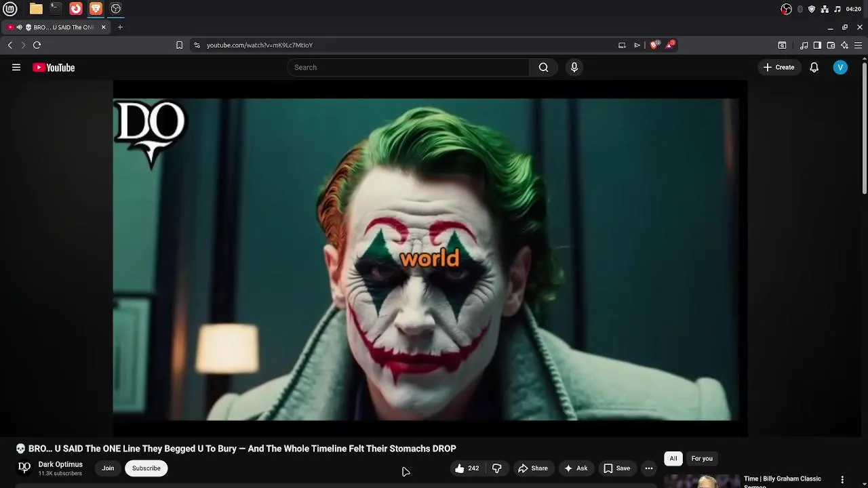Open the security shield tray icon
Viewport: 868px width, 488px height.
pos(812,9)
